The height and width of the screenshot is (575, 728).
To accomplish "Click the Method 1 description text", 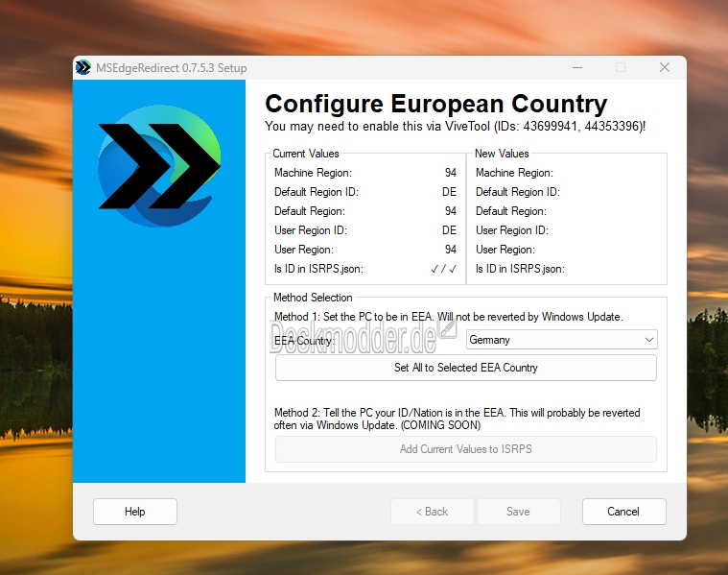I will (449, 317).
